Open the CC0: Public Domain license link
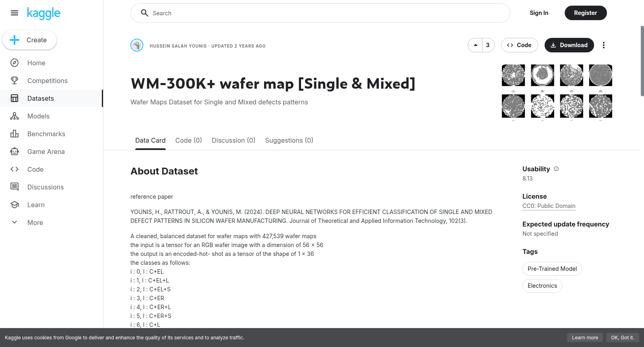The width and height of the screenshot is (644, 347). click(549, 206)
